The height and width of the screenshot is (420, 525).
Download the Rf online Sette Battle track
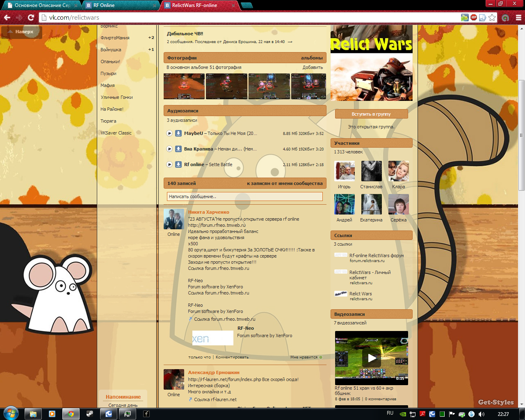(x=178, y=164)
